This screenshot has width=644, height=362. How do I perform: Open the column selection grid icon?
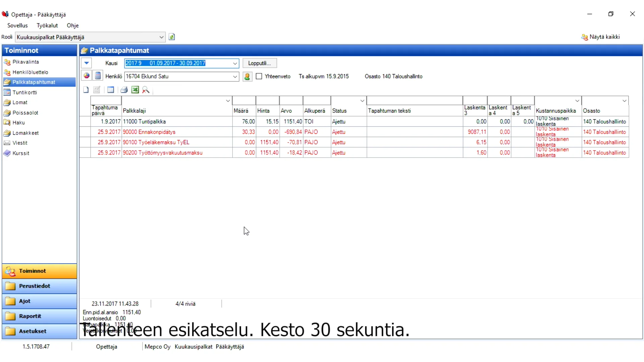click(x=111, y=89)
